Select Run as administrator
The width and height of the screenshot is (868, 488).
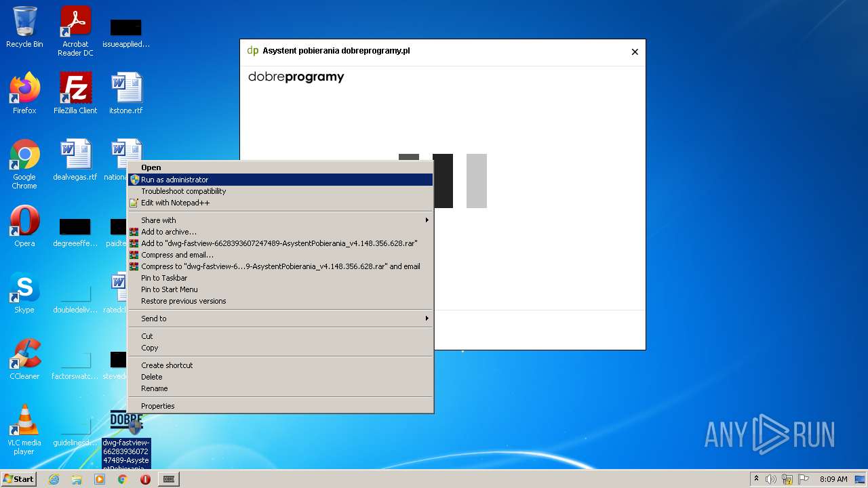[281, 180]
